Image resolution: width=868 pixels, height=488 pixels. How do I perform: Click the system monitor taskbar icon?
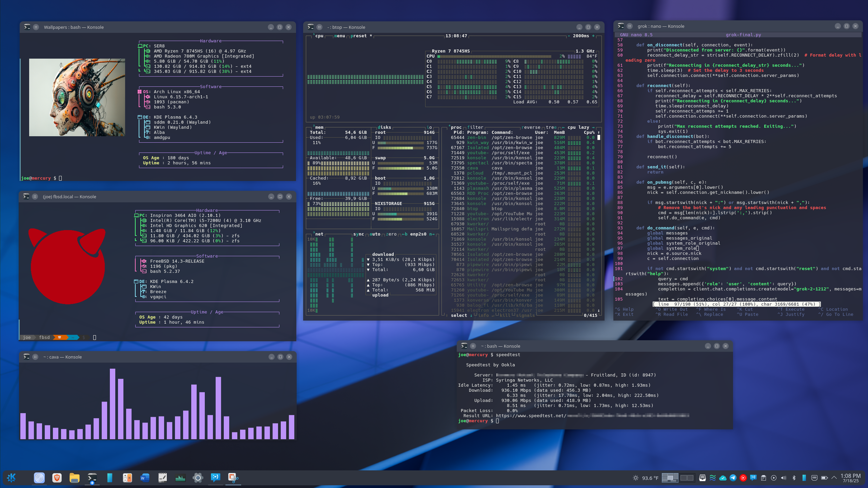(180, 478)
